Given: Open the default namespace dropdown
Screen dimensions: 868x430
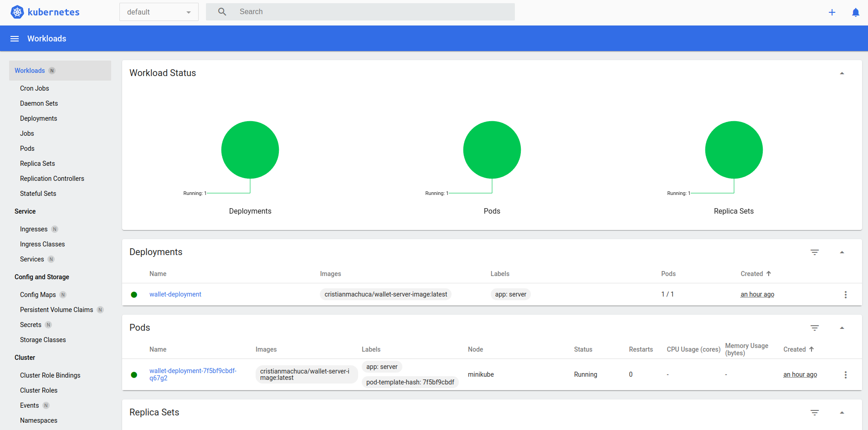Looking at the screenshot, I should pyautogui.click(x=159, y=12).
